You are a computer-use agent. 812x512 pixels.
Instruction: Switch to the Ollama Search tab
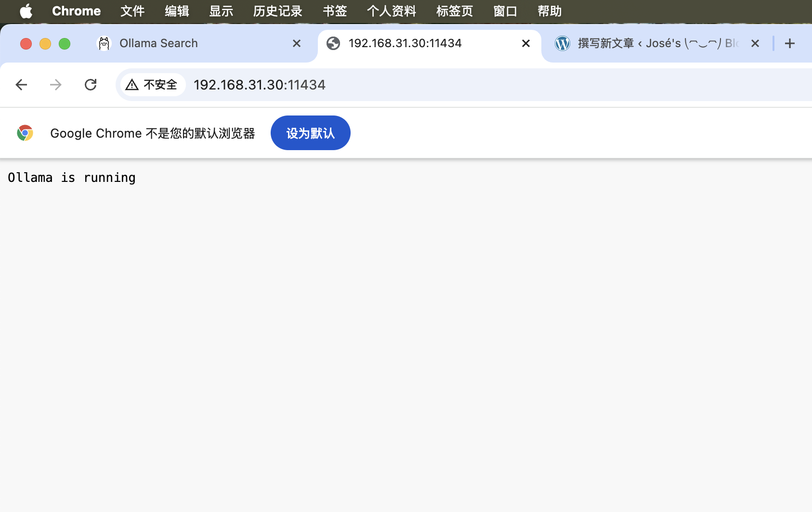(193, 43)
